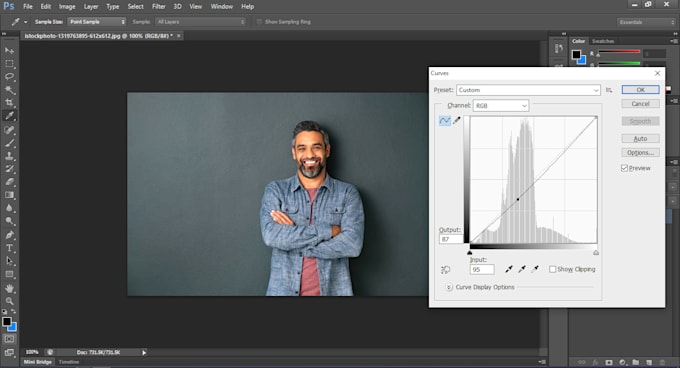This screenshot has width=680, height=368.
Task: Open the Layer menu
Action: pos(91,7)
